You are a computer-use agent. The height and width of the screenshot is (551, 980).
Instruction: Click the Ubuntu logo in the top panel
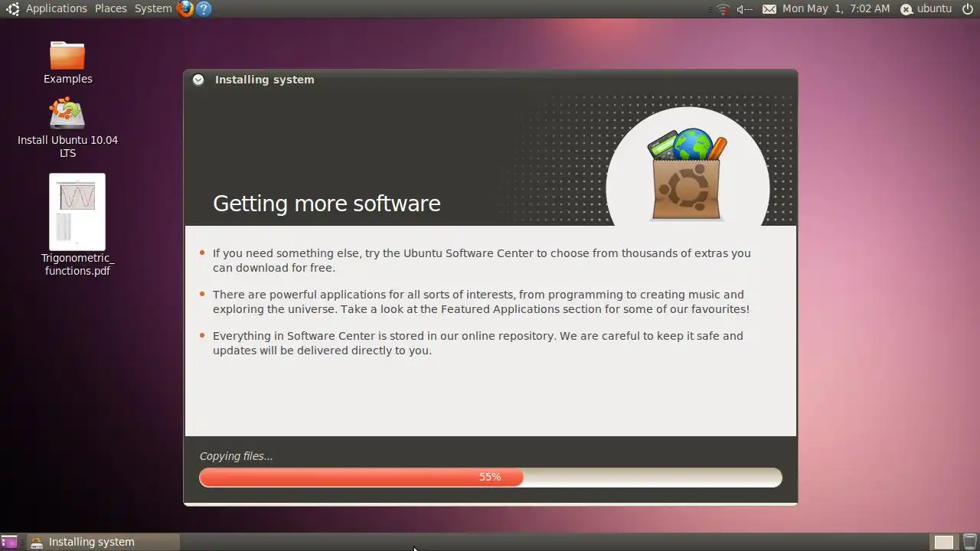pos(12,9)
